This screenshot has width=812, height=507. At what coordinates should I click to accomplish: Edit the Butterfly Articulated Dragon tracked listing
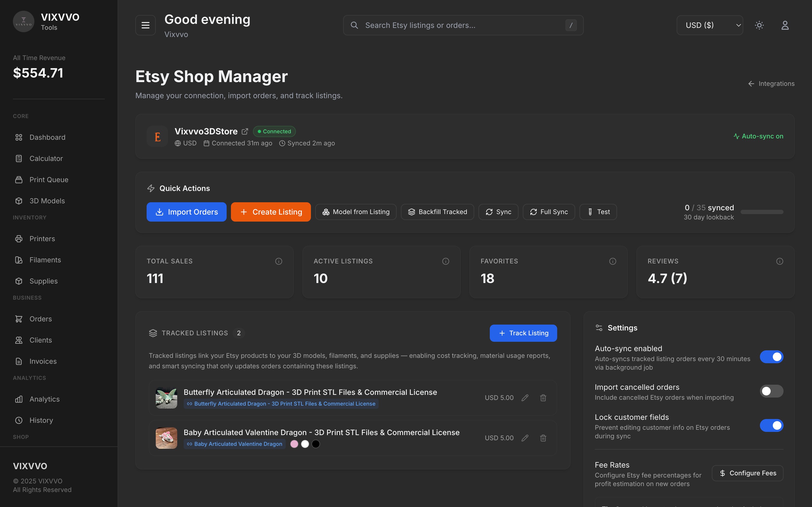[525, 398]
